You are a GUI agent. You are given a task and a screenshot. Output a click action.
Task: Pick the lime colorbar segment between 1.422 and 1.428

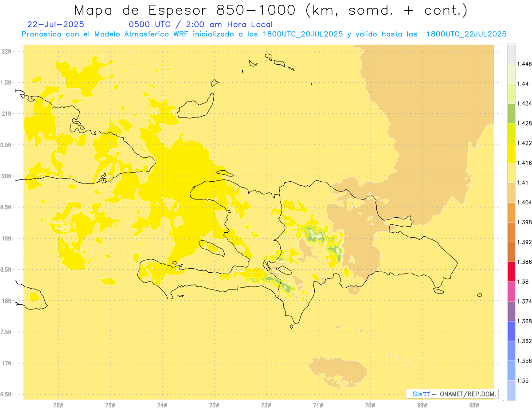pos(511,133)
